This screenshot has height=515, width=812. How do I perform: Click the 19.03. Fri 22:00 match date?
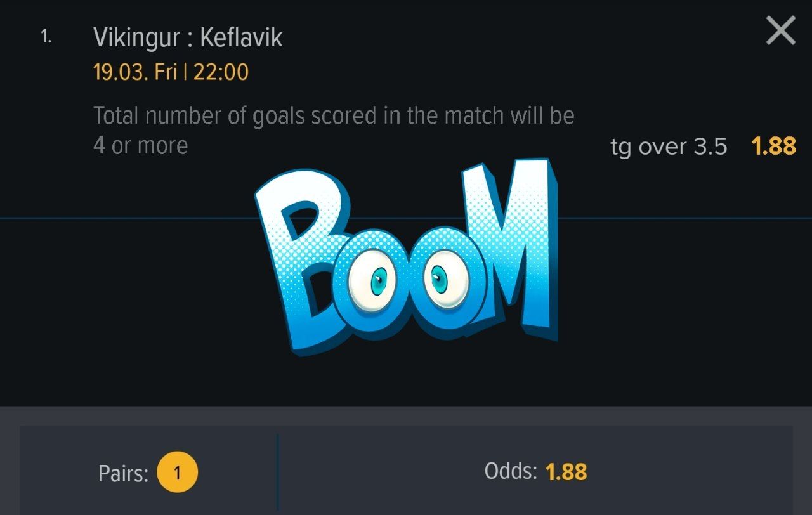tap(171, 72)
